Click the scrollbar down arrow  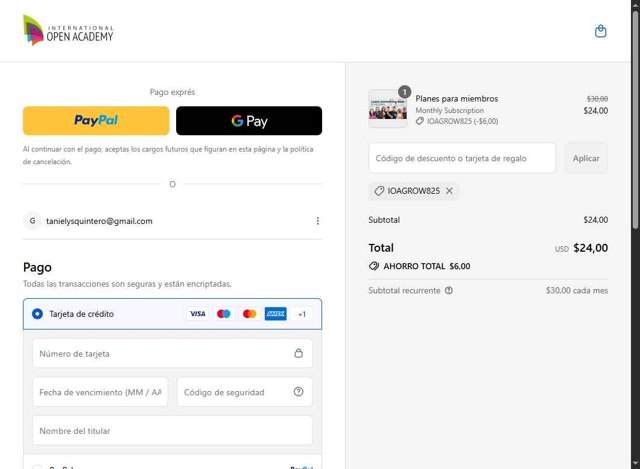tap(636, 464)
